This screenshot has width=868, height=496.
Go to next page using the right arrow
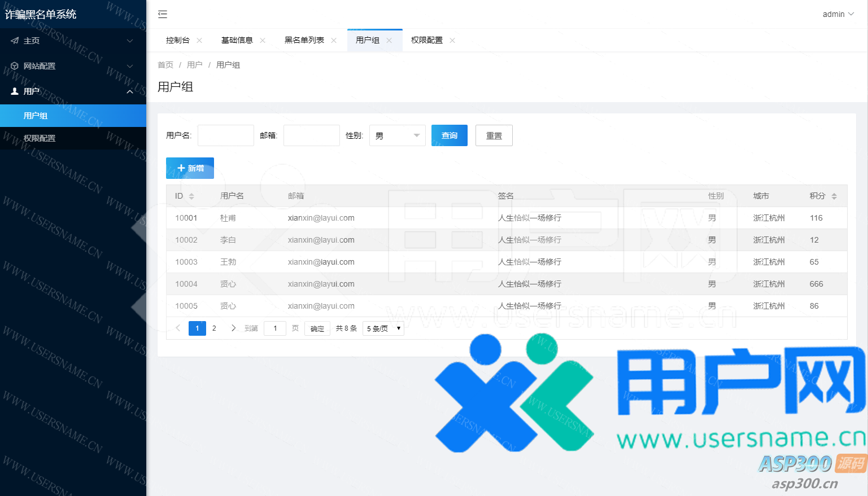233,328
